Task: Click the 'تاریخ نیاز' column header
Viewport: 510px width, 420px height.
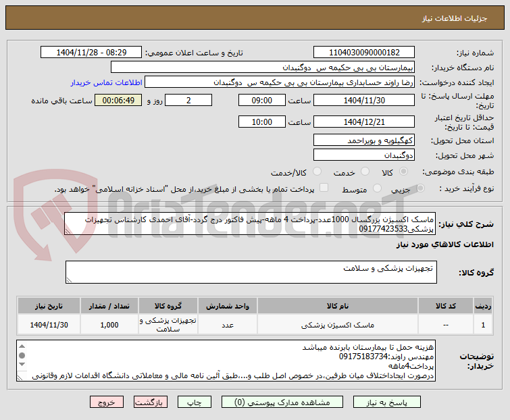Action: 49,306
